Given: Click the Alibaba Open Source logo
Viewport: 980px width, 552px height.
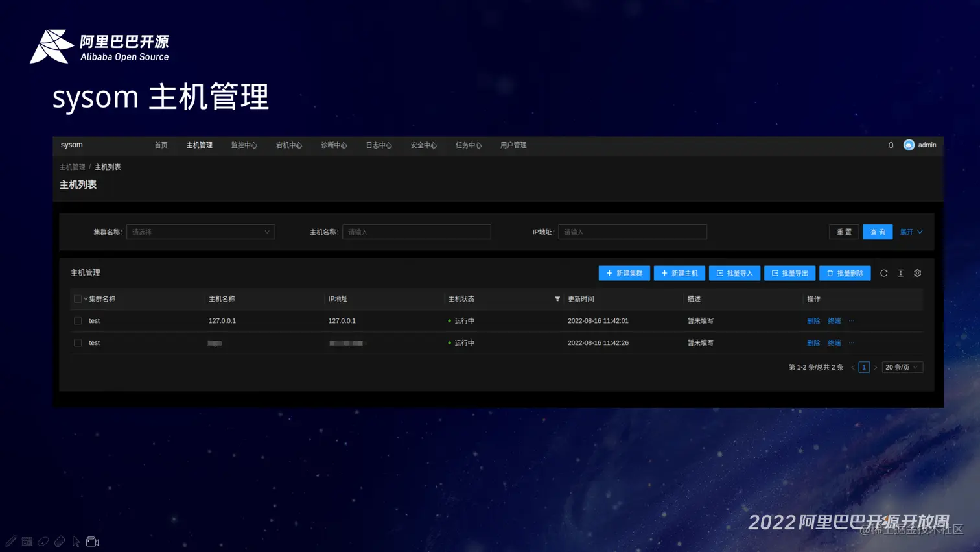Looking at the screenshot, I should click(x=99, y=47).
